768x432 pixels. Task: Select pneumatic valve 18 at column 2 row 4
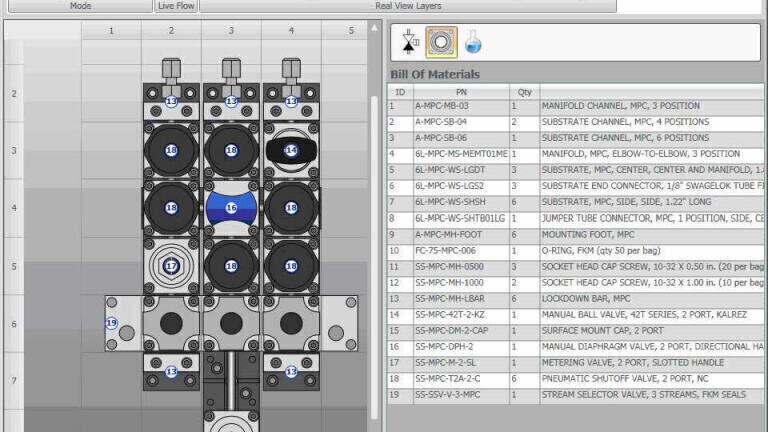(x=171, y=208)
